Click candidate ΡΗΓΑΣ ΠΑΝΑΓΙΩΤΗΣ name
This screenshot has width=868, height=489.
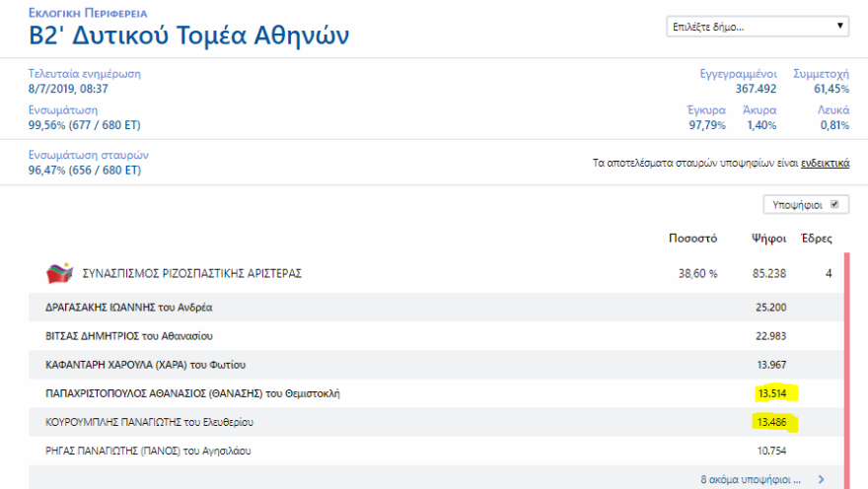pos(148,452)
